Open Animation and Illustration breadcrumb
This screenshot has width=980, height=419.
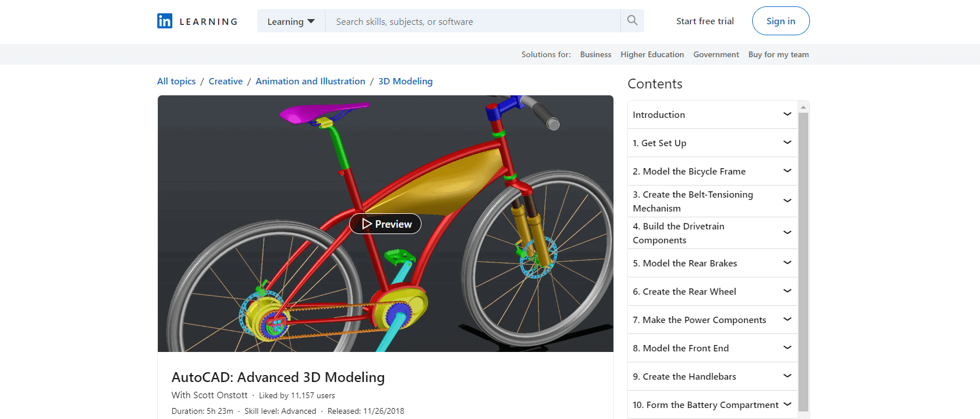[x=310, y=81]
